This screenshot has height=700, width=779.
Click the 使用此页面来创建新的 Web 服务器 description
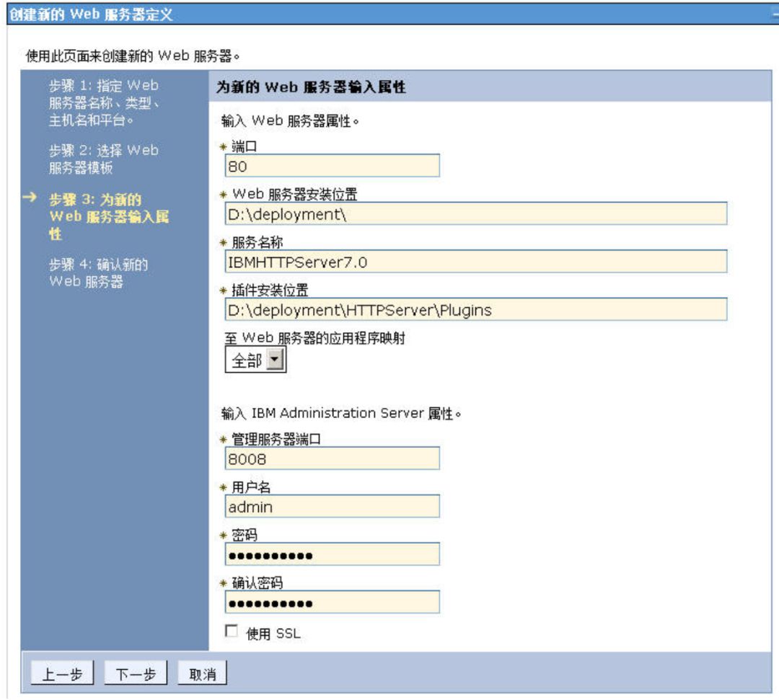(133, 56)
